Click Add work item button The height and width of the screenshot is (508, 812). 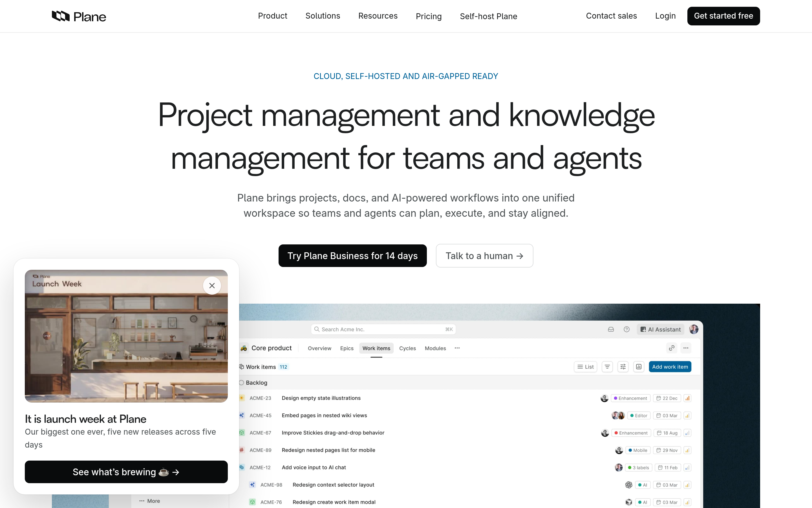point(670,367)
